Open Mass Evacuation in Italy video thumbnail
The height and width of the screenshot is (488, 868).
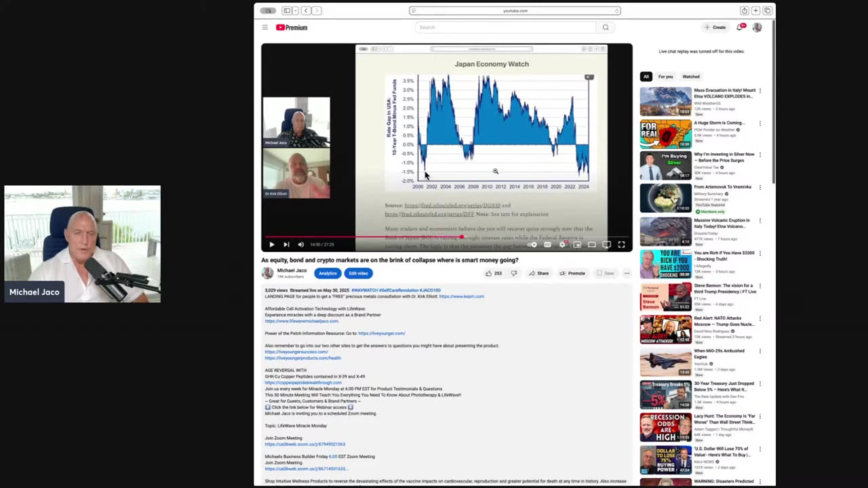point(666,101)
